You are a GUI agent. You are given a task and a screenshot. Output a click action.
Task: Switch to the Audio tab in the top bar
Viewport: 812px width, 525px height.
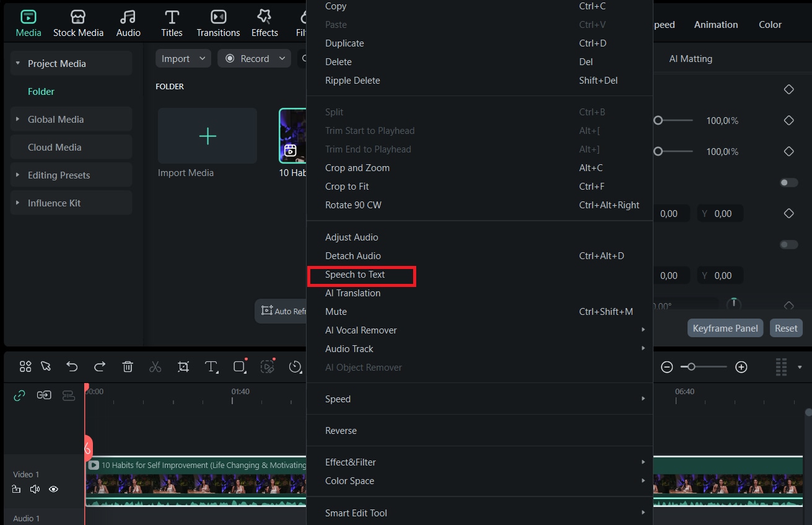click(128, 24)
